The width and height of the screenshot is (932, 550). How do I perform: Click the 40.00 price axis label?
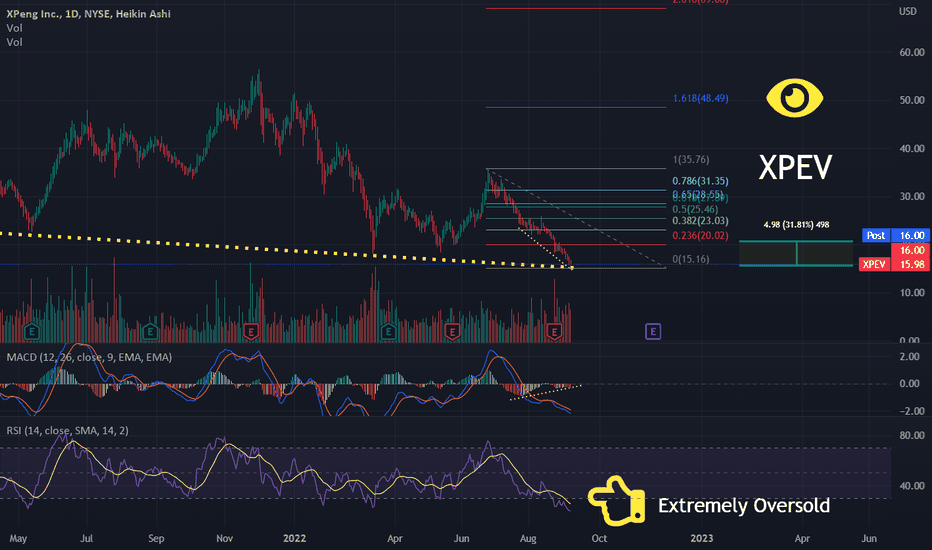pyautogui.click(x=912, y=149)
